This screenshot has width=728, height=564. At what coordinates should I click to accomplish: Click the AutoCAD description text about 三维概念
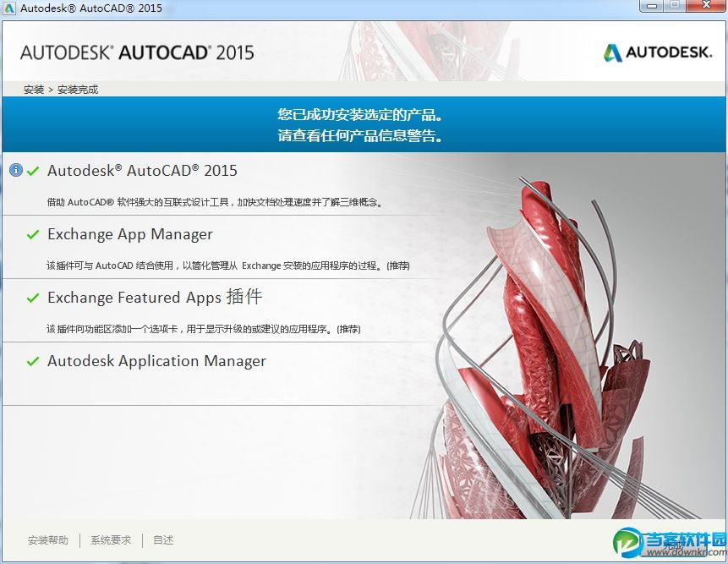[x=215, y=202]
